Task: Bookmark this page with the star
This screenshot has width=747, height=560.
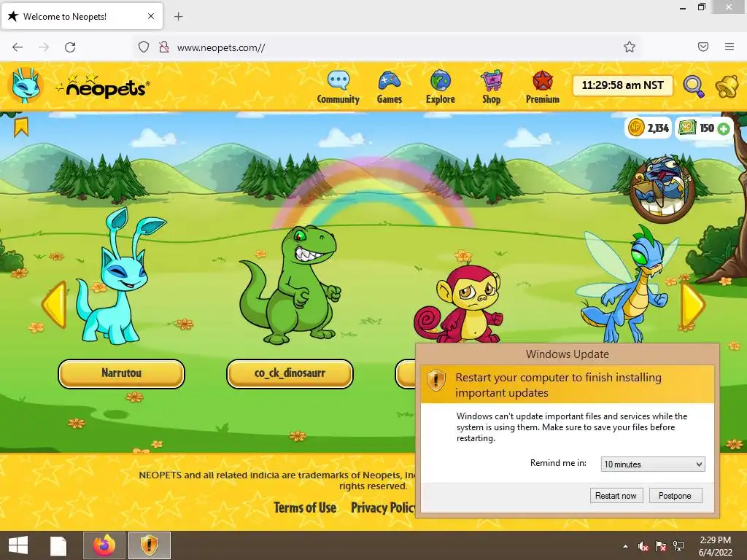Action: pyautogui.click(x=630, y=47)
